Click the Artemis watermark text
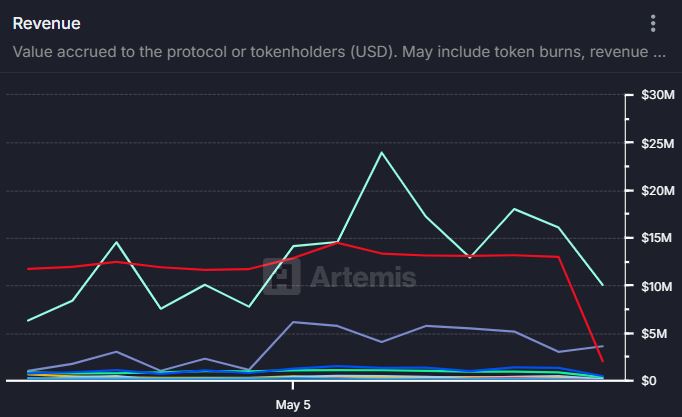Image resolution: width=682 pixels, height=417 pixels. [x=363, y=277]
